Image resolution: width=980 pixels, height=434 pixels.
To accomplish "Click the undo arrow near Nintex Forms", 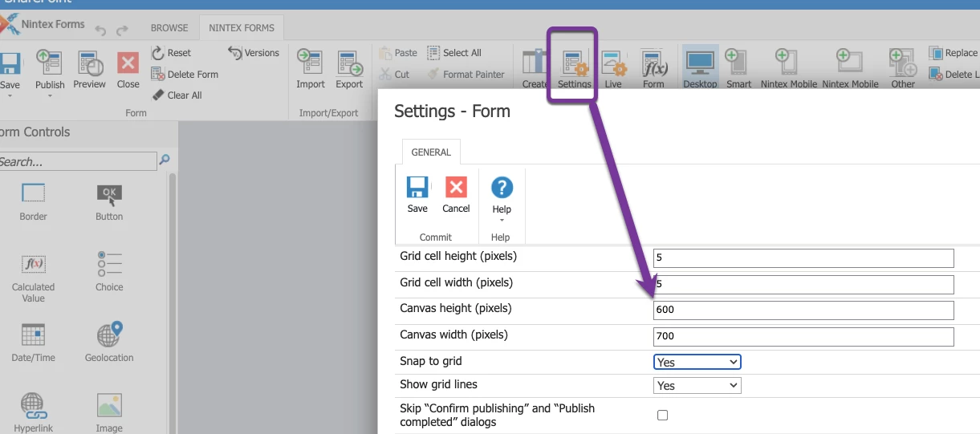I will 101,30.
